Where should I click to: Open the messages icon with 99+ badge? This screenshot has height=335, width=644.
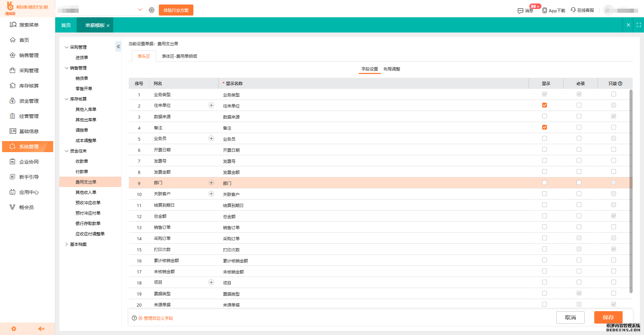pos(520,11)
